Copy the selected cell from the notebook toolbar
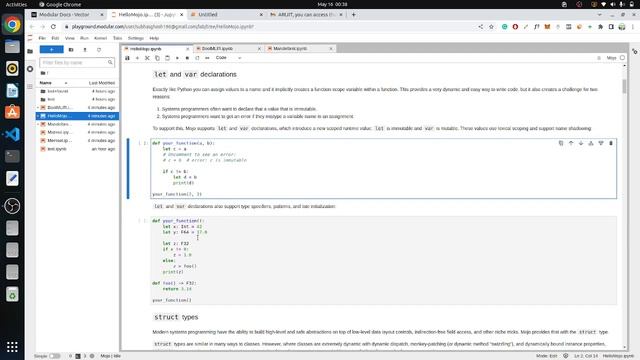The height and width of the screenshot is (360, 640). coord(157,58)
